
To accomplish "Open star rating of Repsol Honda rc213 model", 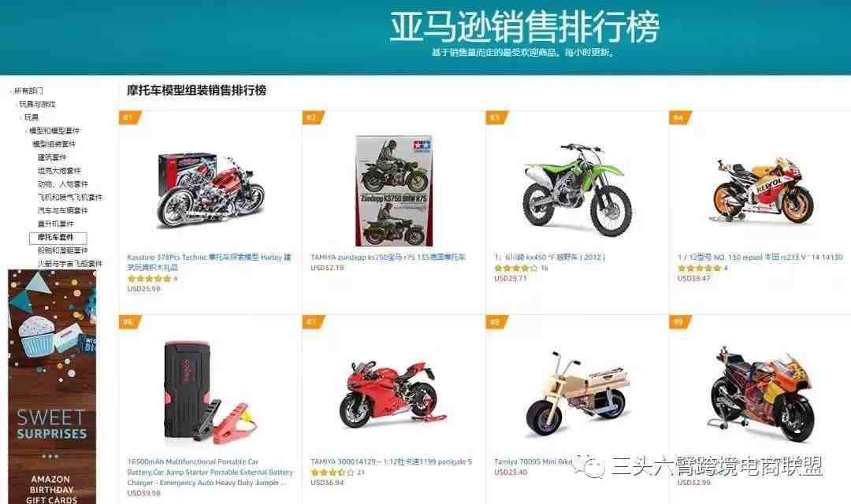I will [x=699, y=268].
